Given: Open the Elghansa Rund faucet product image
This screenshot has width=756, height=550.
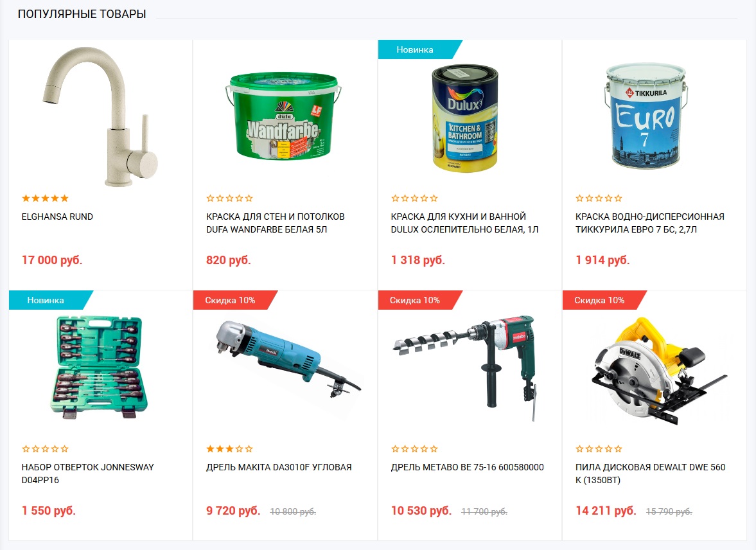Looking at the screenshot, I should pyautogui.click(x=100, y=116).
